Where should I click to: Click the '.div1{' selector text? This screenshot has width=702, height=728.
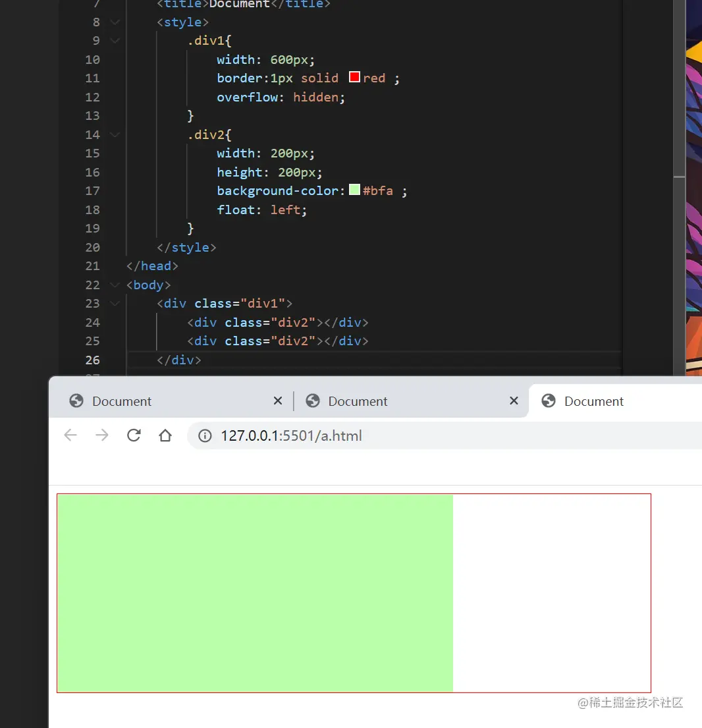[209, 41]
